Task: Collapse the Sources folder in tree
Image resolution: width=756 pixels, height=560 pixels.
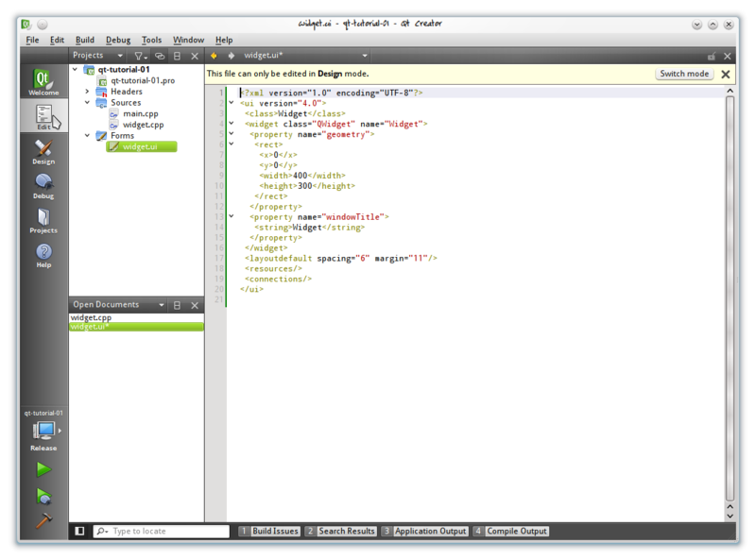Action: pyautogui.click(x=87, y=102)
